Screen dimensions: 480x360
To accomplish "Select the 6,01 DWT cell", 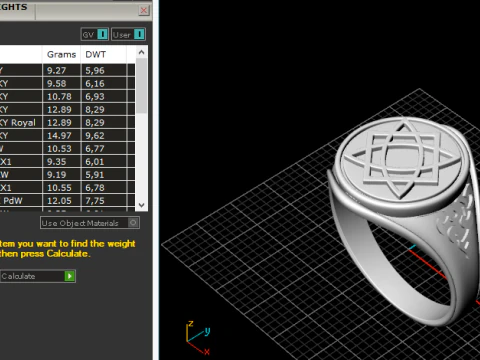I will 104,161.
